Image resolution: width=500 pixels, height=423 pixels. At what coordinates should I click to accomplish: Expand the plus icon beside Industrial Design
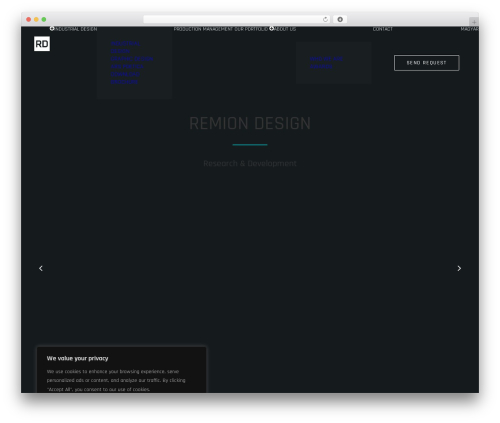52,29
